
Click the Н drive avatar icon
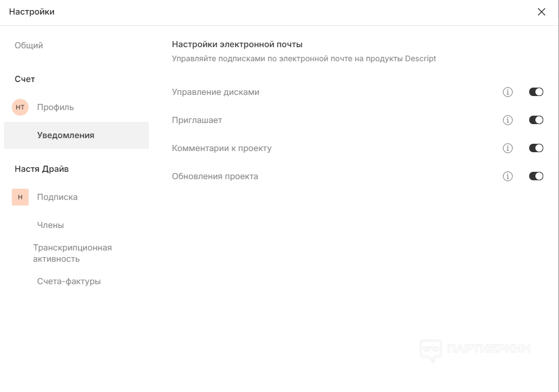(x=20, y=197)
